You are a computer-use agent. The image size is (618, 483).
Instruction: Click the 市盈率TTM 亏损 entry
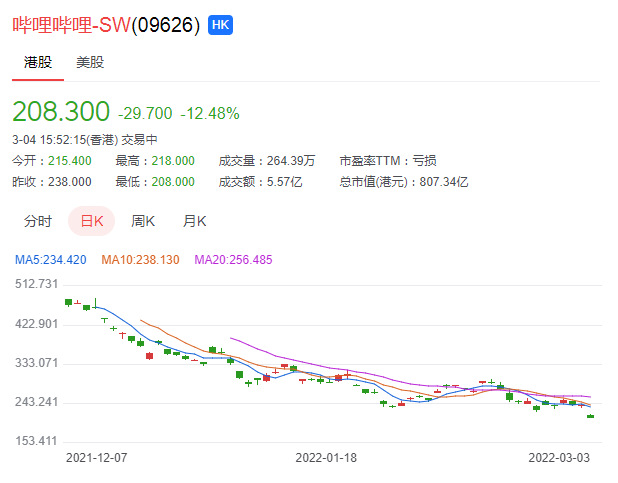tap(388, 161)
